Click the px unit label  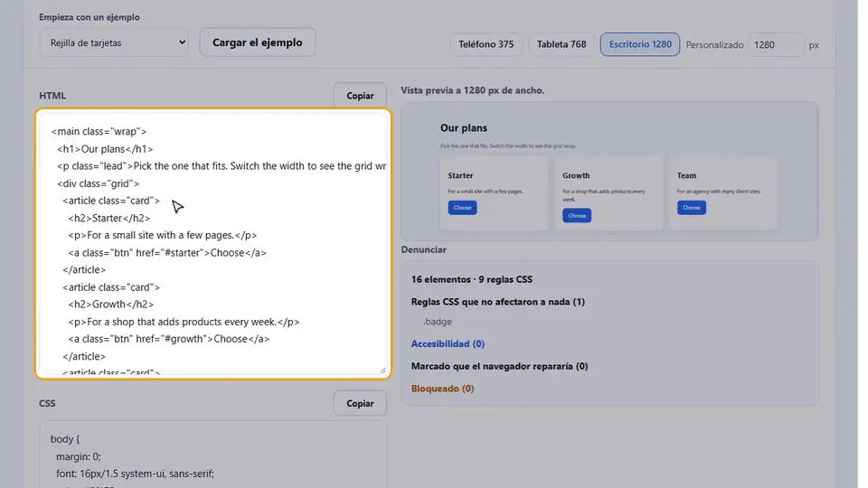click(814, 45)
